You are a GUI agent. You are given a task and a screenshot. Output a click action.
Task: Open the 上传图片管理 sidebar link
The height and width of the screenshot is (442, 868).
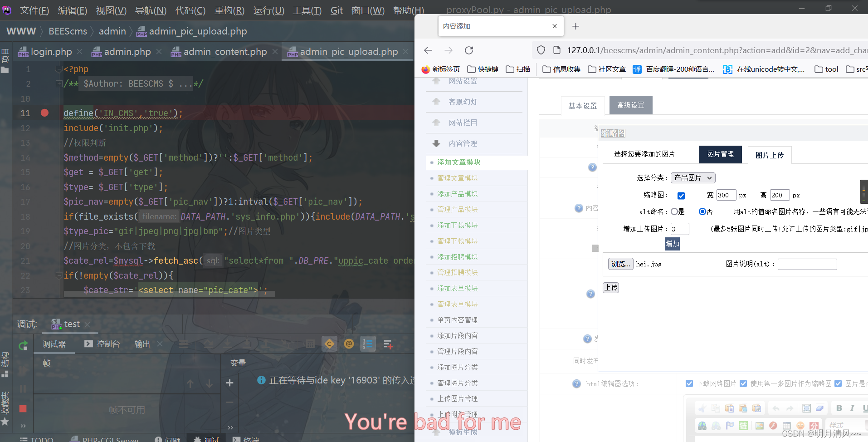pyautogui.click(x=457, y=398)
